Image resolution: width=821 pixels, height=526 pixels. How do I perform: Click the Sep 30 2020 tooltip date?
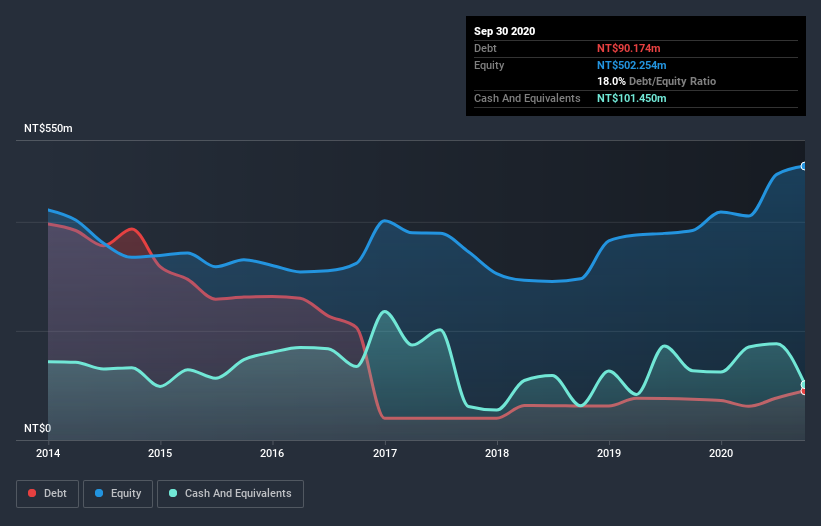(505, 31)
